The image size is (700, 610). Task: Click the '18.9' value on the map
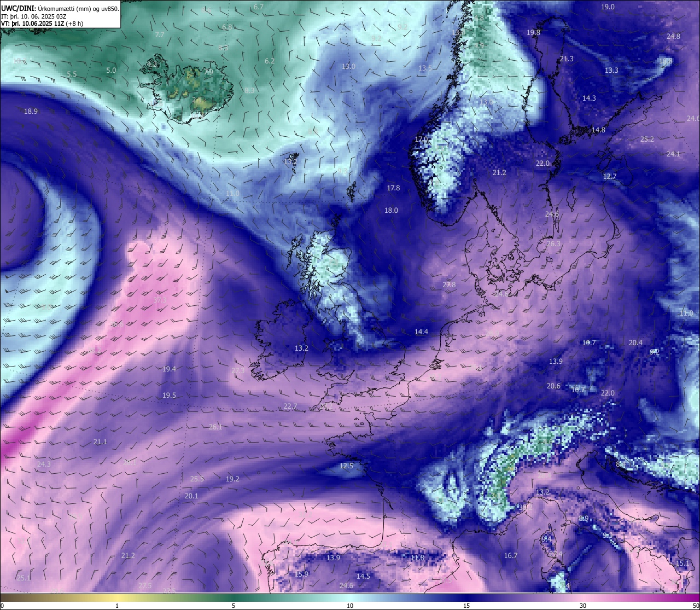pyautogui.click(x=31, y=111)
